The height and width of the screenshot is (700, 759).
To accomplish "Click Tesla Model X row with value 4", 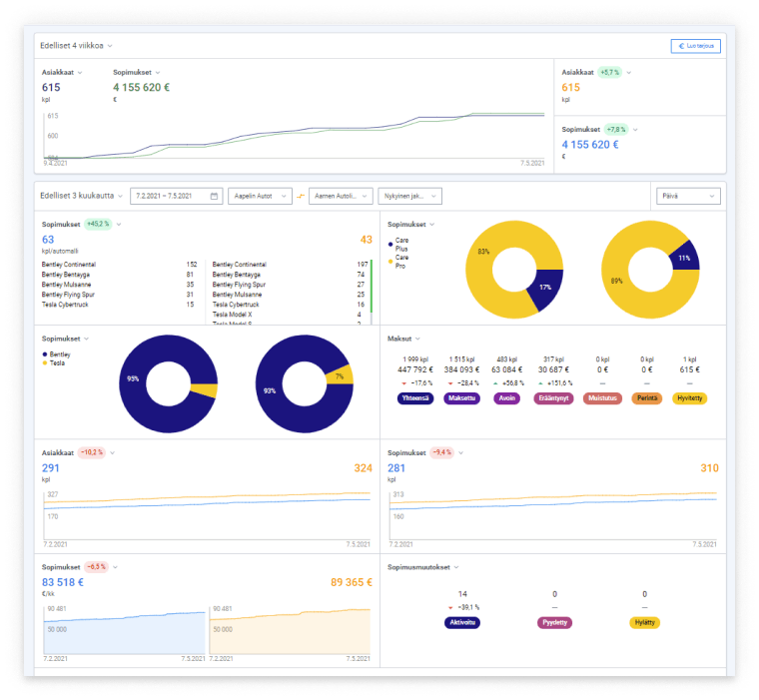I will click(x=290, y=315).
